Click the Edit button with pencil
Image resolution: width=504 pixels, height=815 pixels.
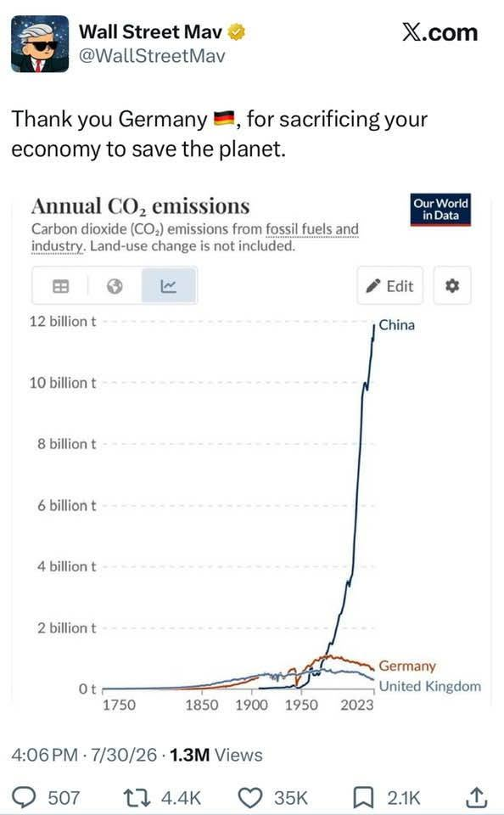[389, 286]
